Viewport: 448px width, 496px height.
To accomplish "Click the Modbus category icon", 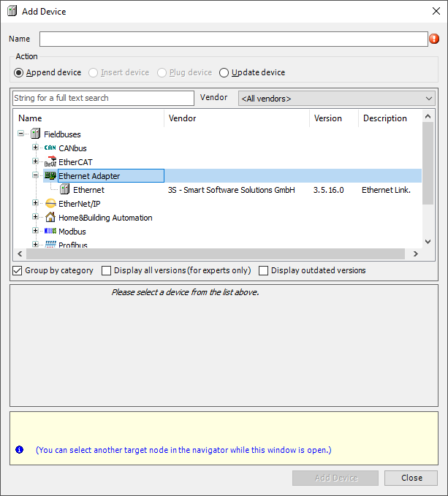I will 50,232.
